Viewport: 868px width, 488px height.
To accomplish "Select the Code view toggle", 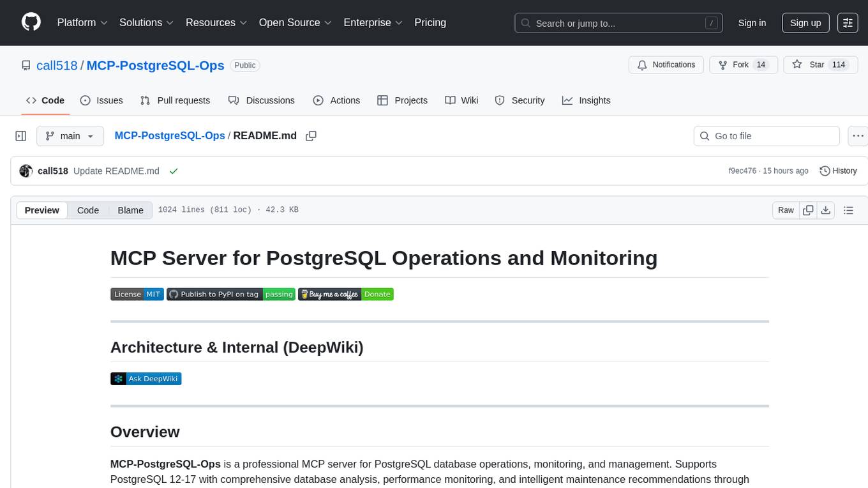I will [x=88, y=210].
